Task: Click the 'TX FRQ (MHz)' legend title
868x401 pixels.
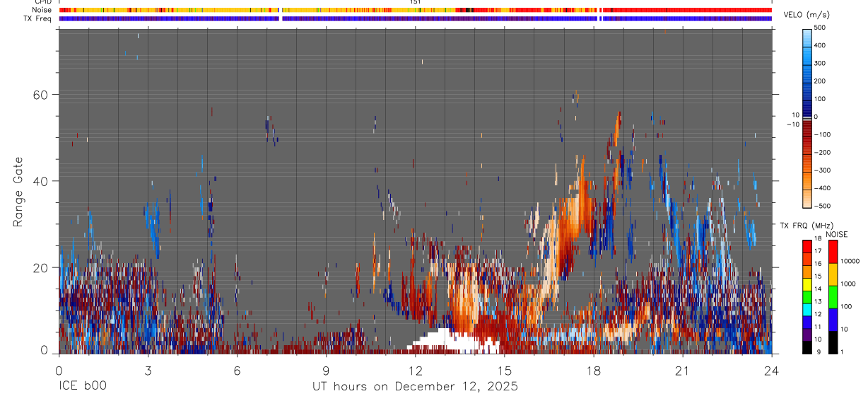Action: tap(805, 225)
